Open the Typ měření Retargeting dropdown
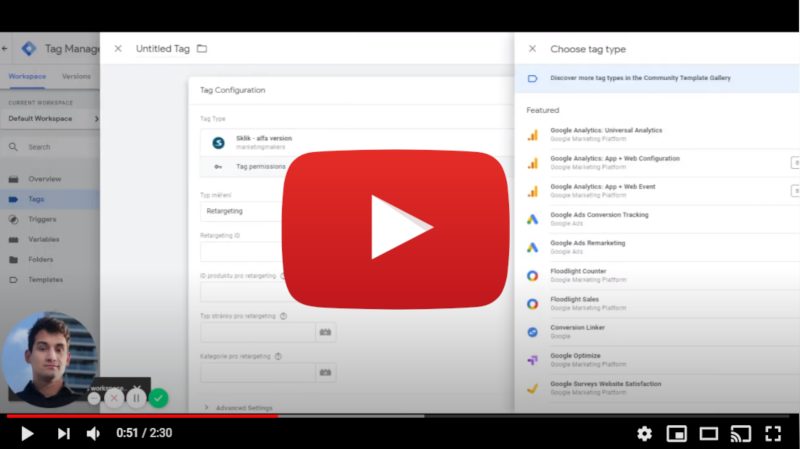 241,211
